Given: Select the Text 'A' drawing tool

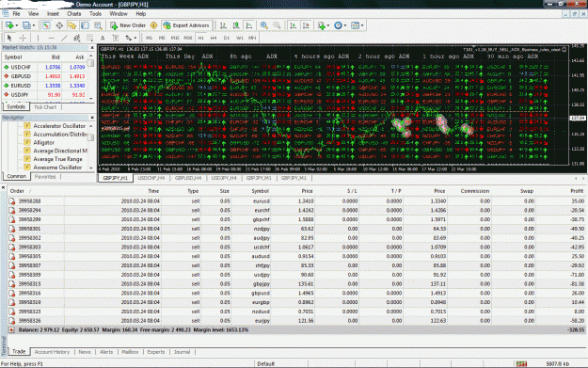Looking at the screenshot, I should coord(103,38).
